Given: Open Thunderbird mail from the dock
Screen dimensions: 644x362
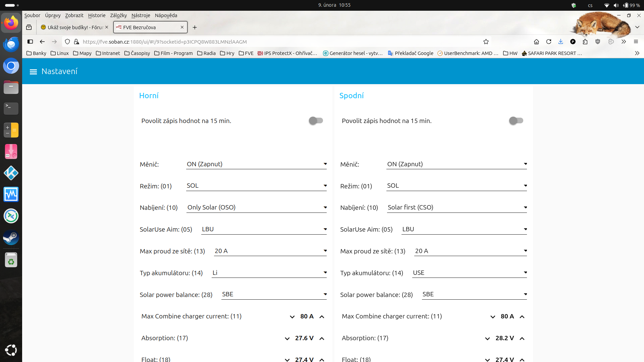Looking at the screenshot, I should pos(11,44).
